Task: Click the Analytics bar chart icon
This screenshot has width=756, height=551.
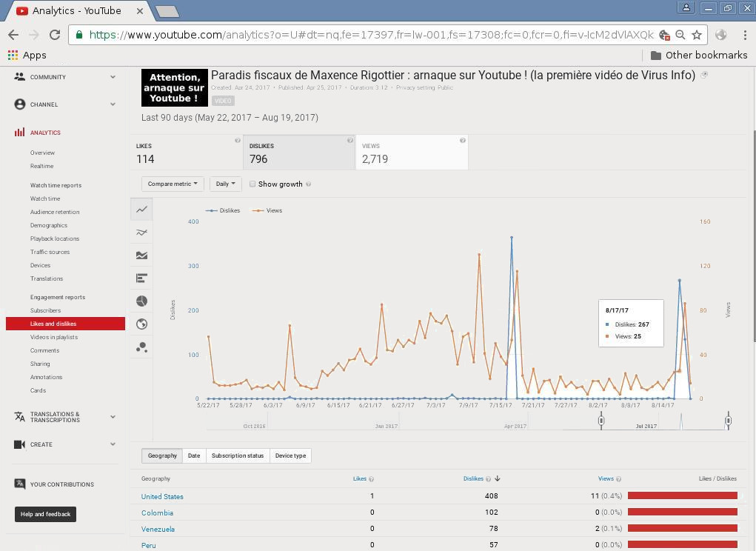Action: [x=19, y=132]
